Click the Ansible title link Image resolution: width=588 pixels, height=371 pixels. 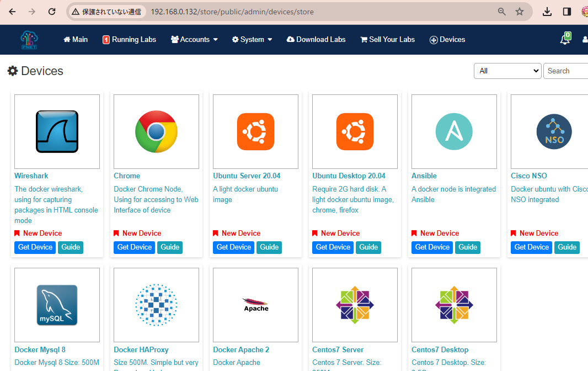click(x=424, y=176)
